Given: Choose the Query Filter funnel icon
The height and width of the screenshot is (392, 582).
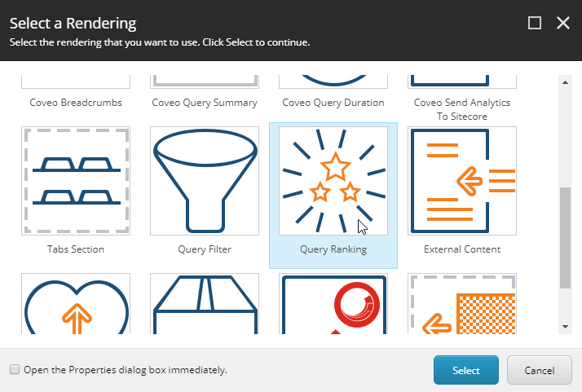Looking at the screenshot, I should point(205,181).
